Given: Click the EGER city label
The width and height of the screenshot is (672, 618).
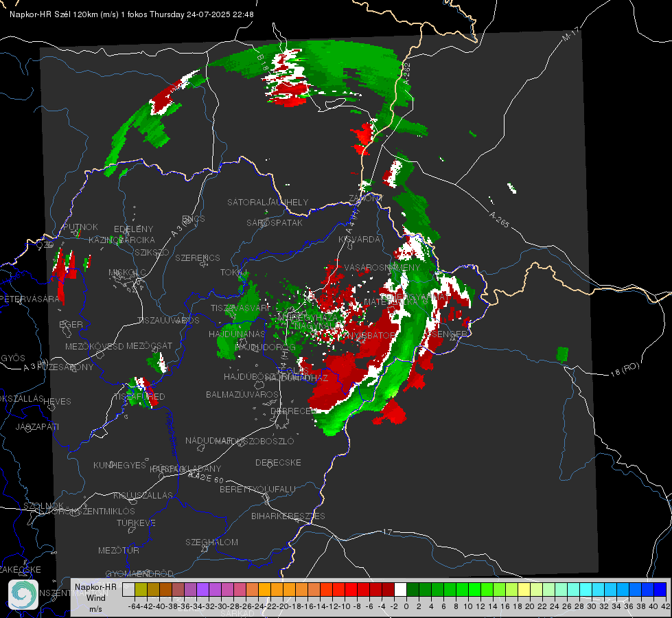Looking at the screenshot, I should pos(71,324).
